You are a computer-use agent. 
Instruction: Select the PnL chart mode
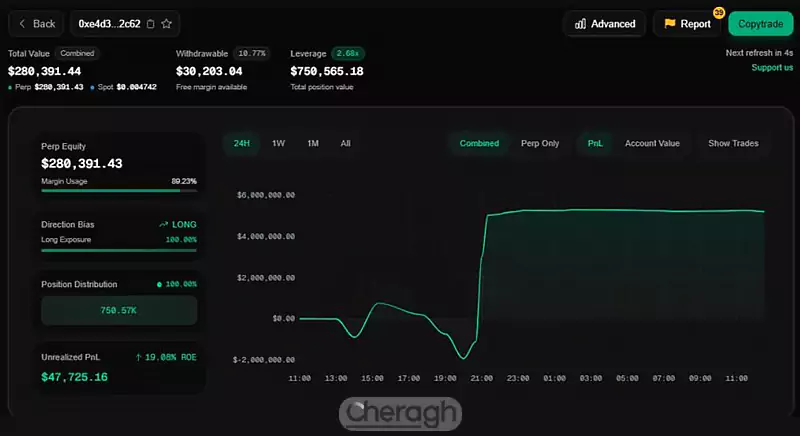coord(597,143)
